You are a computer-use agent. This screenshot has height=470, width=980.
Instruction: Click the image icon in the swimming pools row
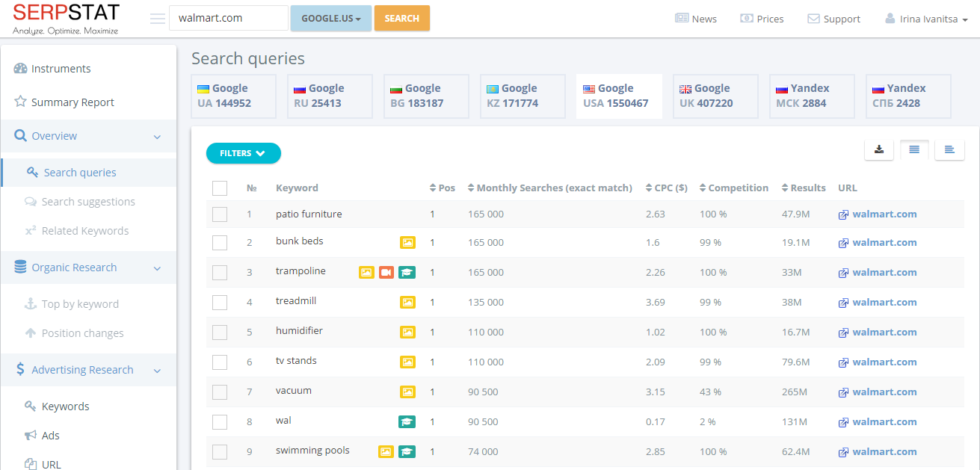[386, 451]
